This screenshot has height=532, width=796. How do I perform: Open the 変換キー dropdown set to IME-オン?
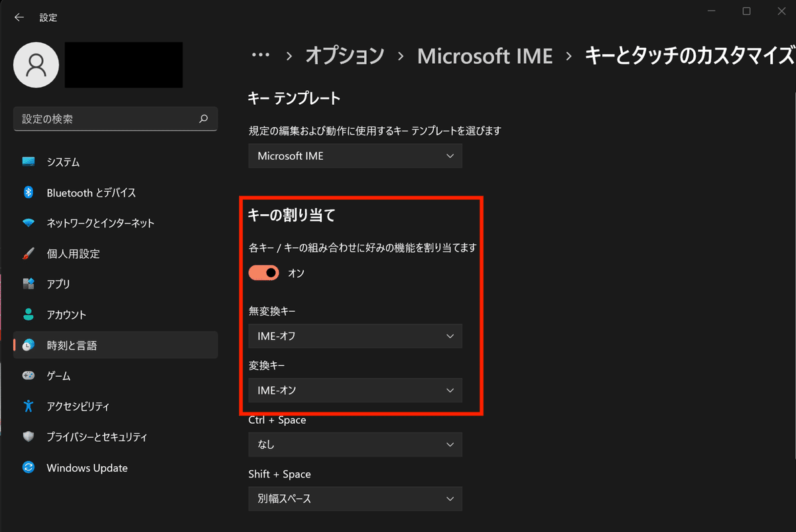[356, 390]
